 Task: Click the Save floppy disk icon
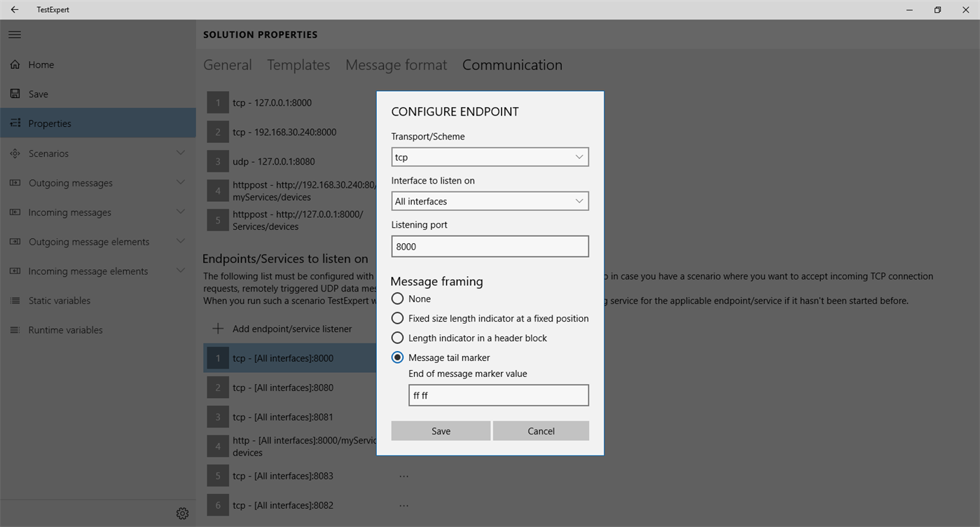click(15, 94)
